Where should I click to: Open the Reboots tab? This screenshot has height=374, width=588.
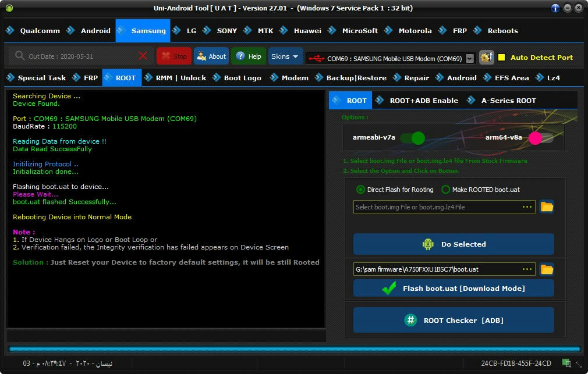496,31
